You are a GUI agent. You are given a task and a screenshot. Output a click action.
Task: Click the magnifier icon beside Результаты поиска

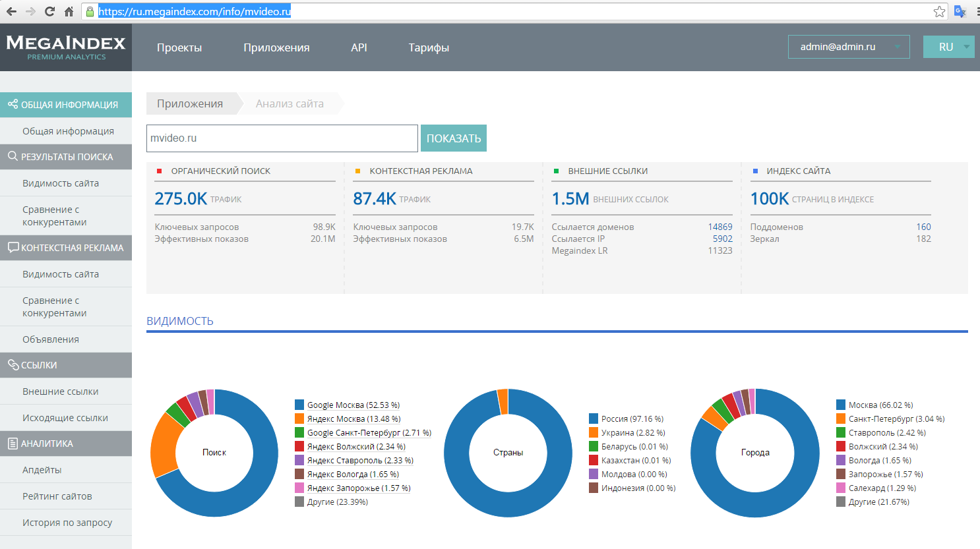(13, 157)
